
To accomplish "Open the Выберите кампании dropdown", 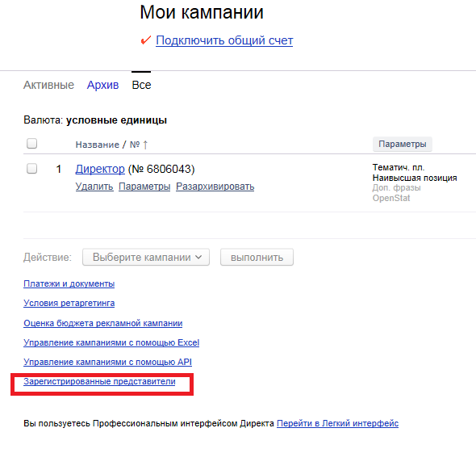I will click(146, 257).
